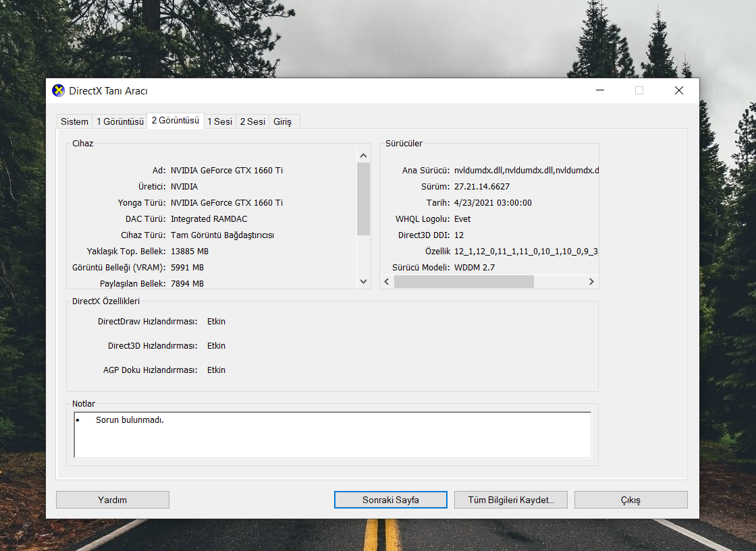The width and height of the screenshot is (756, 551).
Task: Click Cihaz panel scroll down arrow
Action: [x=364, y=281]
